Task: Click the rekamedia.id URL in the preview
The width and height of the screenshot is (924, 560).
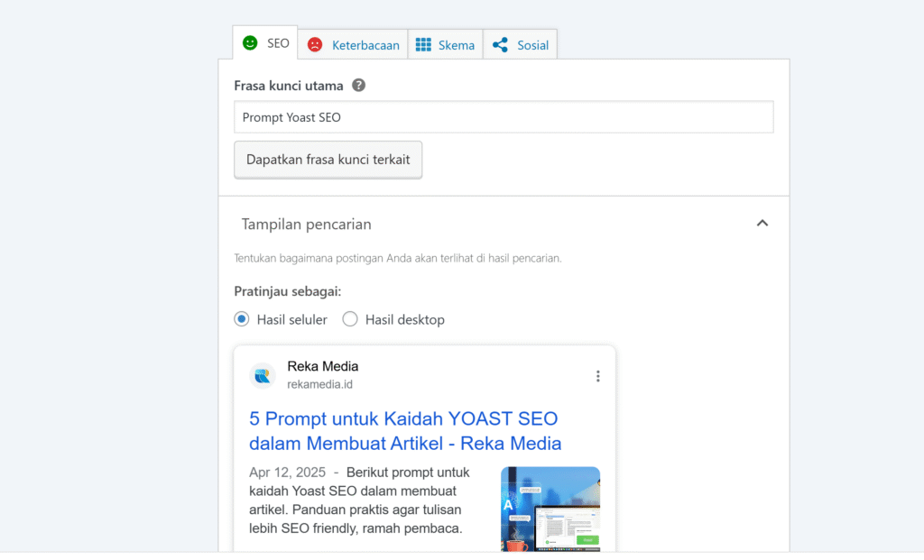Action: point(319,385)
